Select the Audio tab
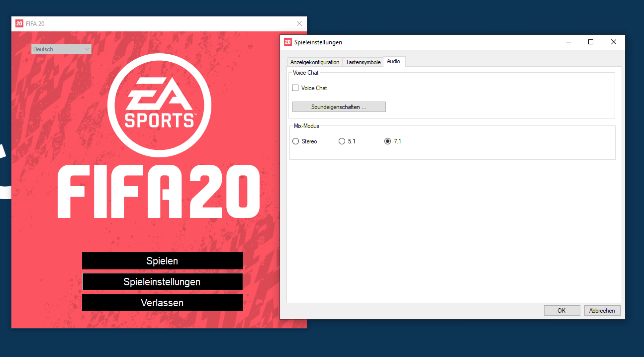This screenshot has width=644, height=357. tap(393, 61)
